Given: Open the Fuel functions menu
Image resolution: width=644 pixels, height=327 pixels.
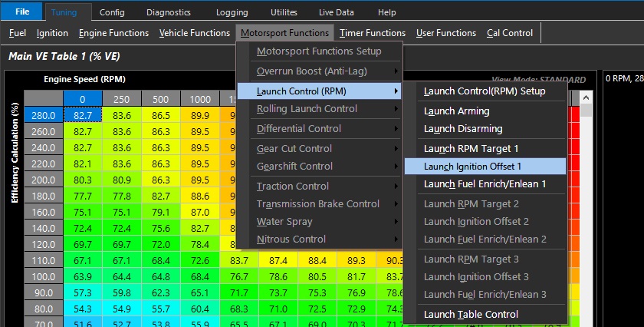Looking at the screenshot, I should 18,33.
